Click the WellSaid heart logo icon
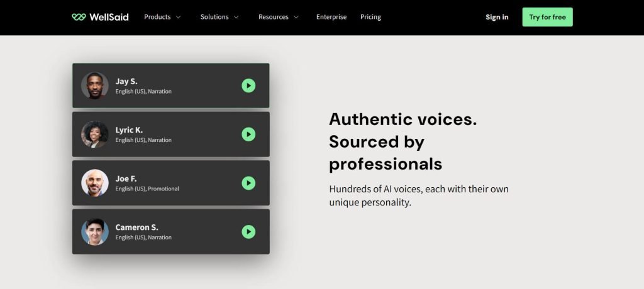This screenshot has height=289, width=644. coord(79,17)
